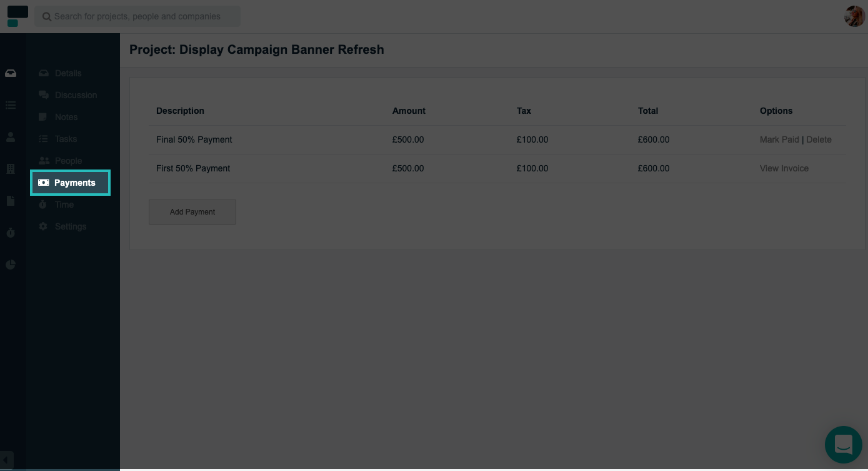This screenshot has height=471, width=868.
Task: Click the Time stopwatch icon in the project menu
Action: (x=43, y=205)
